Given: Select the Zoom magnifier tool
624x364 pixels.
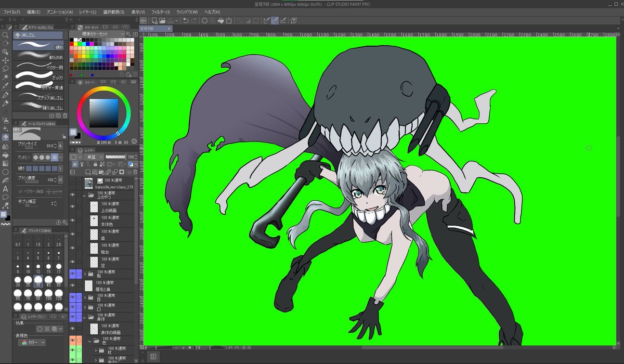Looking at the screenshot, I should pyautogui.click(x=5, y=35).
